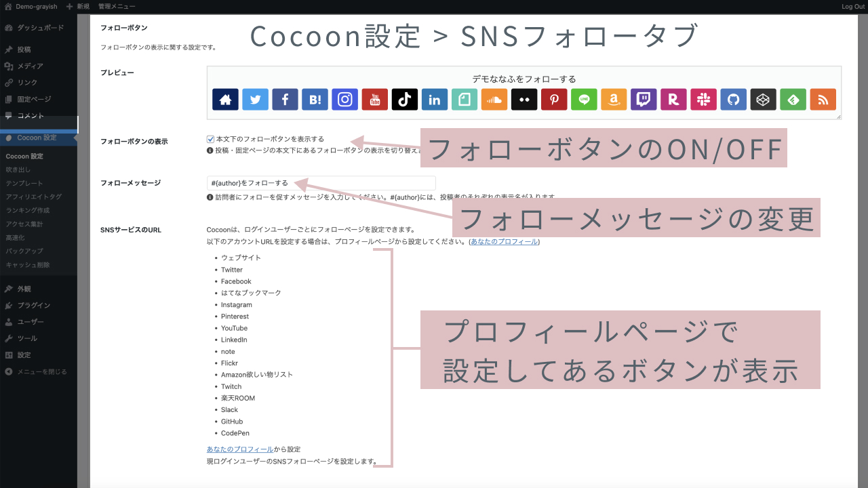Click the Twitch follow icon in preview
The width and height of the screenshot is (868, 488).
point(644,100)
